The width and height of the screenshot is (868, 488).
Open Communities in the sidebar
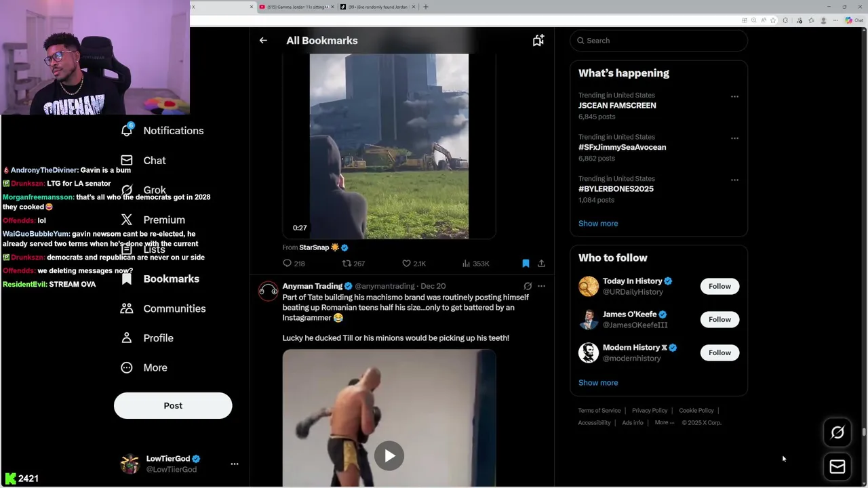pos(163,308)
